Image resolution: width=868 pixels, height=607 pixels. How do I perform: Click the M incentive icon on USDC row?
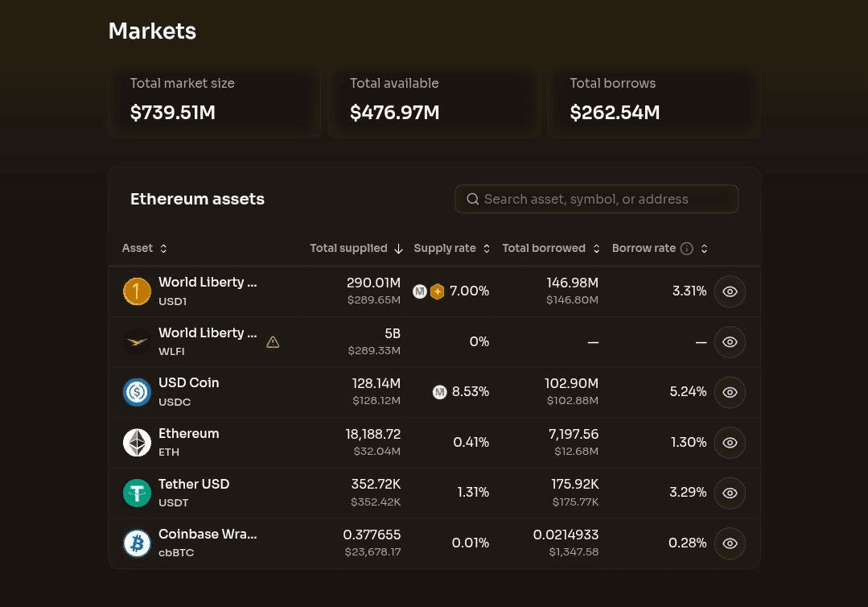pyautogui.click(x=439, y=392)
